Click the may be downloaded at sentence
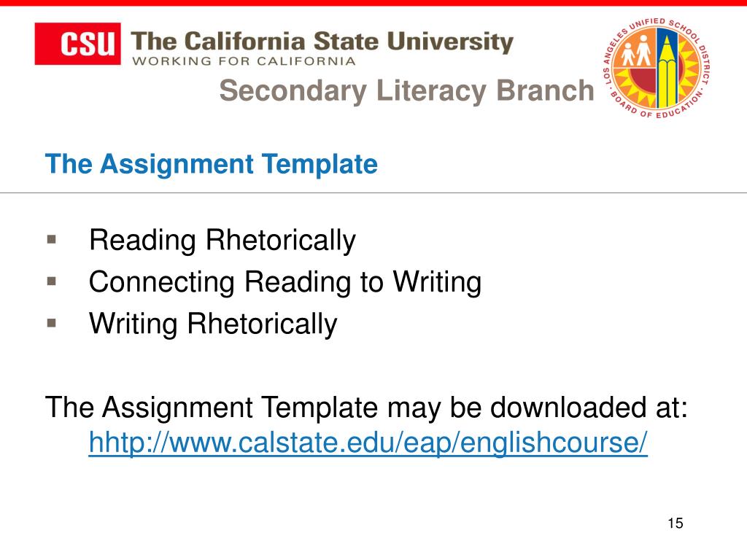Image resolution: width=747 pixels, height=560 pixels. point(366,408)
